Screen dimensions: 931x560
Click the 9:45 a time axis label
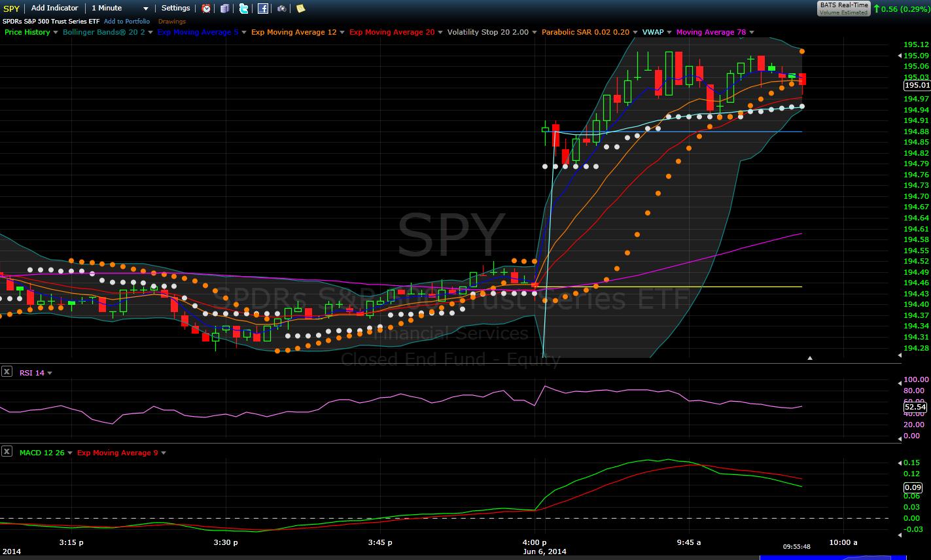[688, 542]
